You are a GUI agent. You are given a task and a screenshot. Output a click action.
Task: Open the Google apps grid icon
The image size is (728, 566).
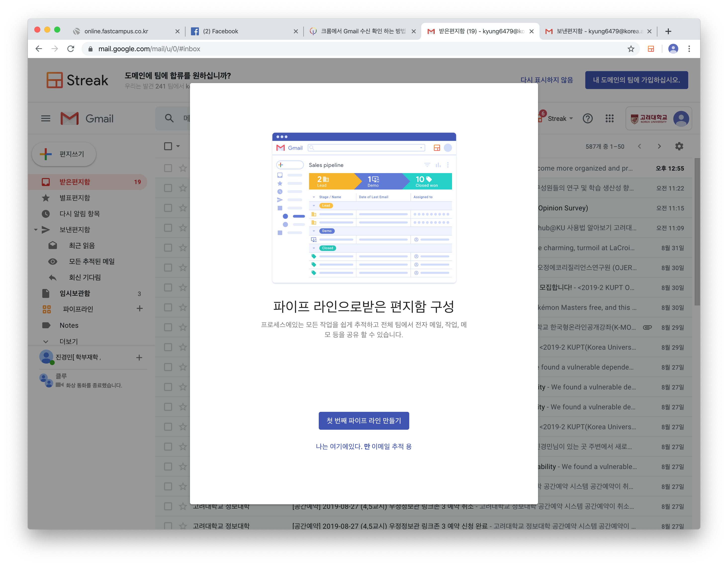coord(609,118)
